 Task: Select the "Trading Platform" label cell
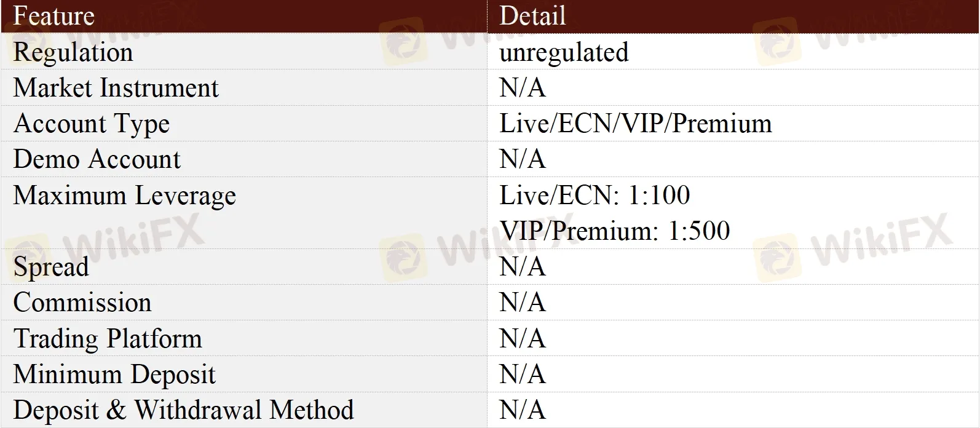(108, 339)
